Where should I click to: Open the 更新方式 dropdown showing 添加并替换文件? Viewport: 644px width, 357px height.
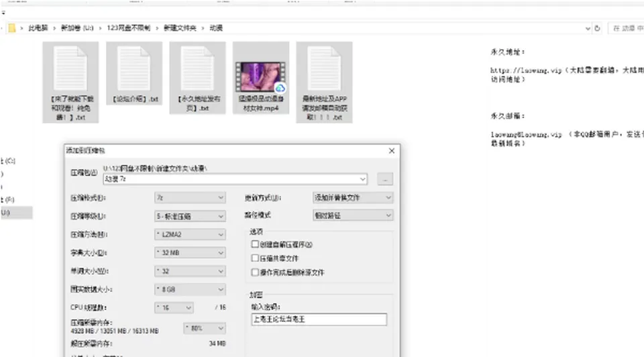tap(353, 197)
